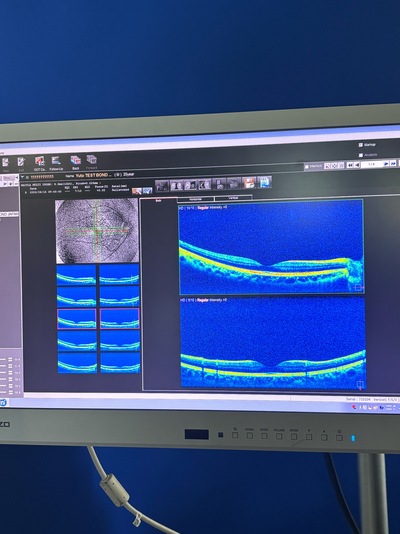Click the upper large OCT B-scan image
This screenshot has height=534, width=400.
click(271, 247)
